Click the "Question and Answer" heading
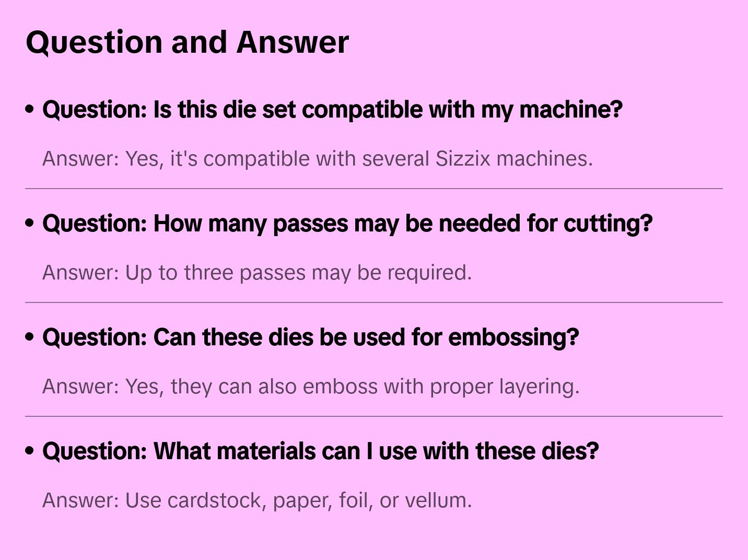This screenshot has height=560, width=748. (187, 42)
